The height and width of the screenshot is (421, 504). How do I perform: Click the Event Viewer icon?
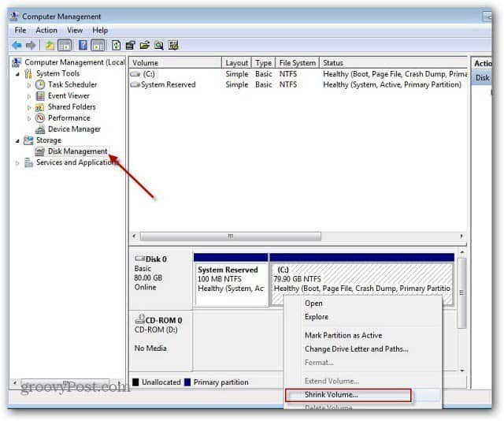tap(40, 96)
